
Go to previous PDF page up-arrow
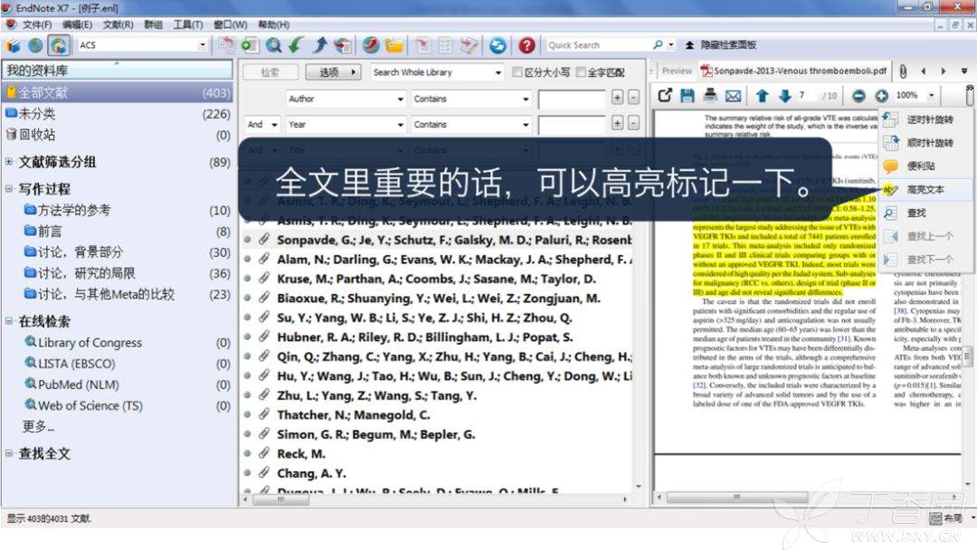(x=762, y=95)
